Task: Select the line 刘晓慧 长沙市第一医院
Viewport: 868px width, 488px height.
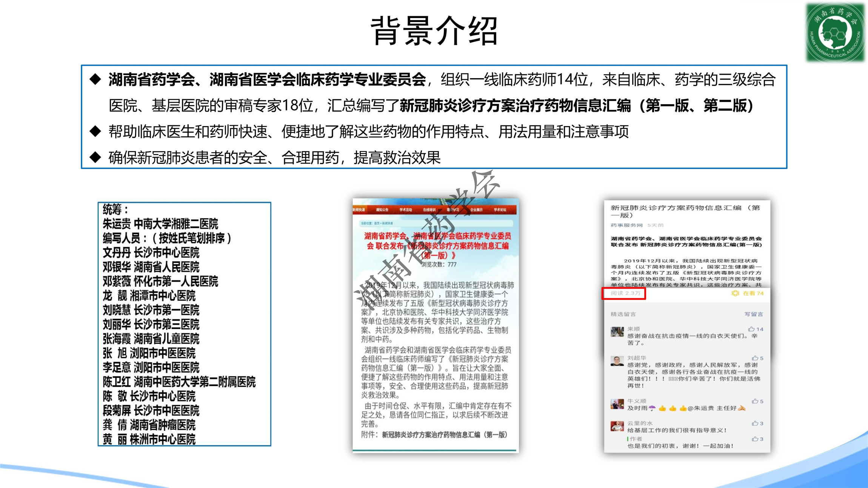Action: coord(151,310)
